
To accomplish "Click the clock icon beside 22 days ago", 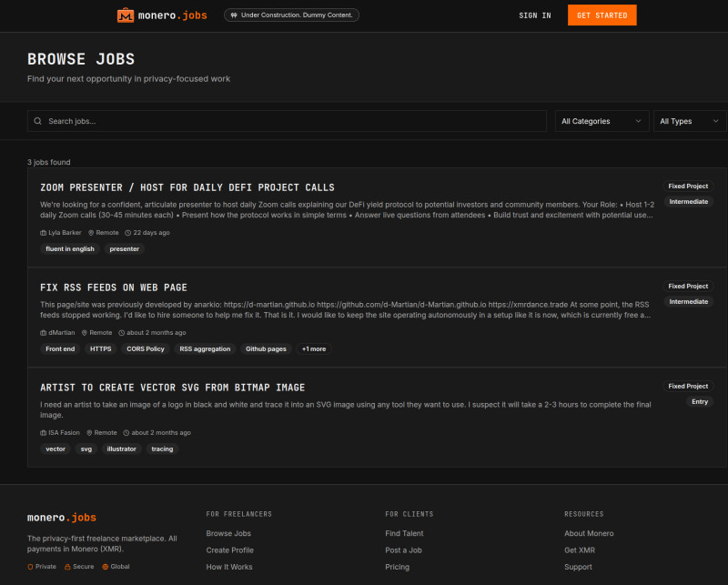I will (127, 233).
